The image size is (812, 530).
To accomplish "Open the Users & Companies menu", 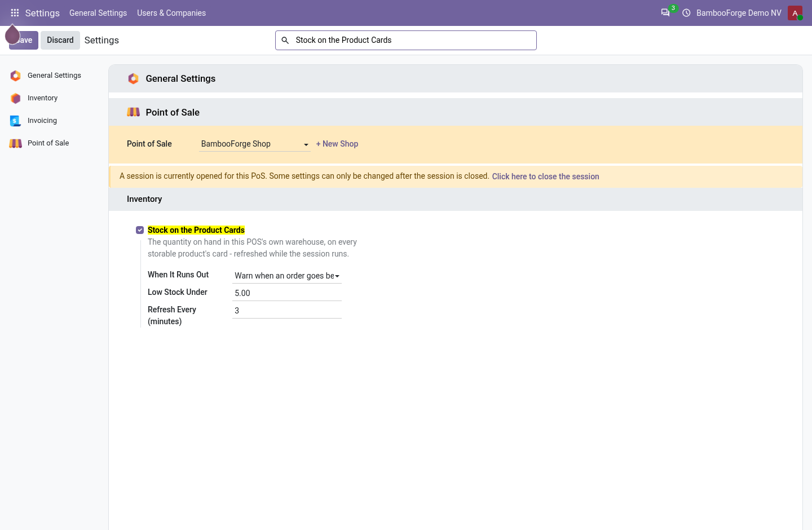I will 171,13.
